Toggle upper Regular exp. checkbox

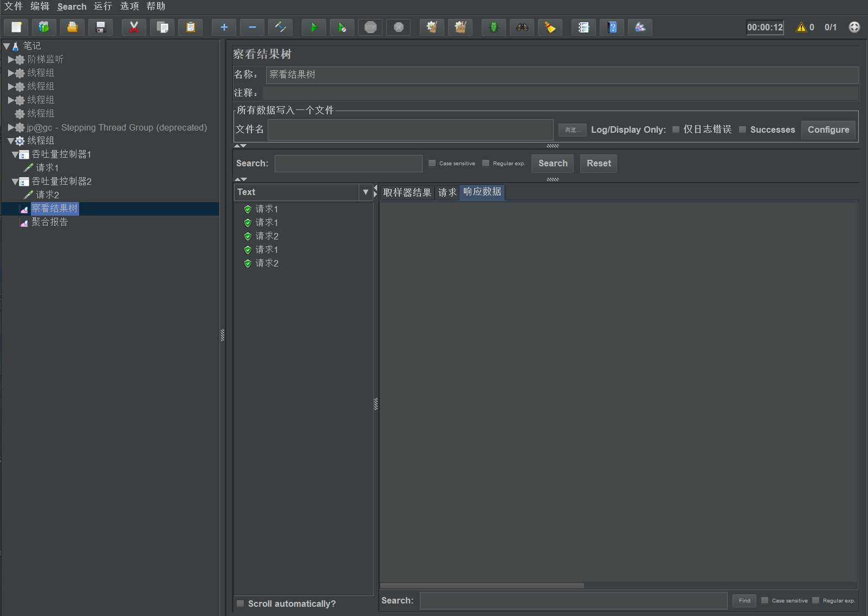click(485, 163)
